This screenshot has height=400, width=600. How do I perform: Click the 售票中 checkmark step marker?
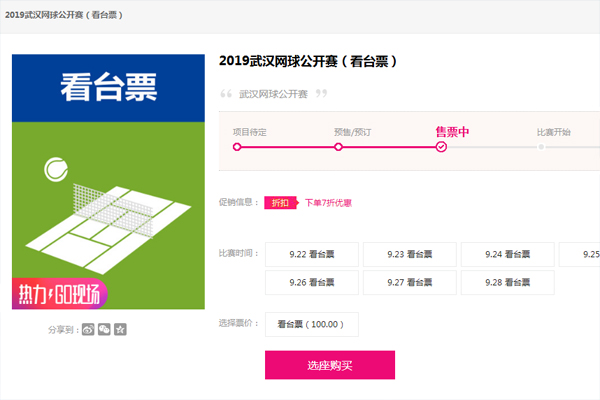(441, 147)
